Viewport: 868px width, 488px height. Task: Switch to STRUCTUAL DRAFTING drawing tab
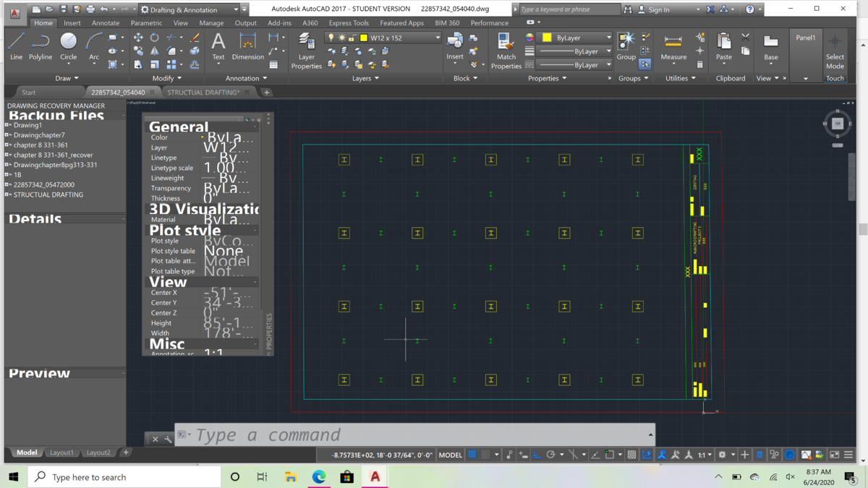(203, 93)
